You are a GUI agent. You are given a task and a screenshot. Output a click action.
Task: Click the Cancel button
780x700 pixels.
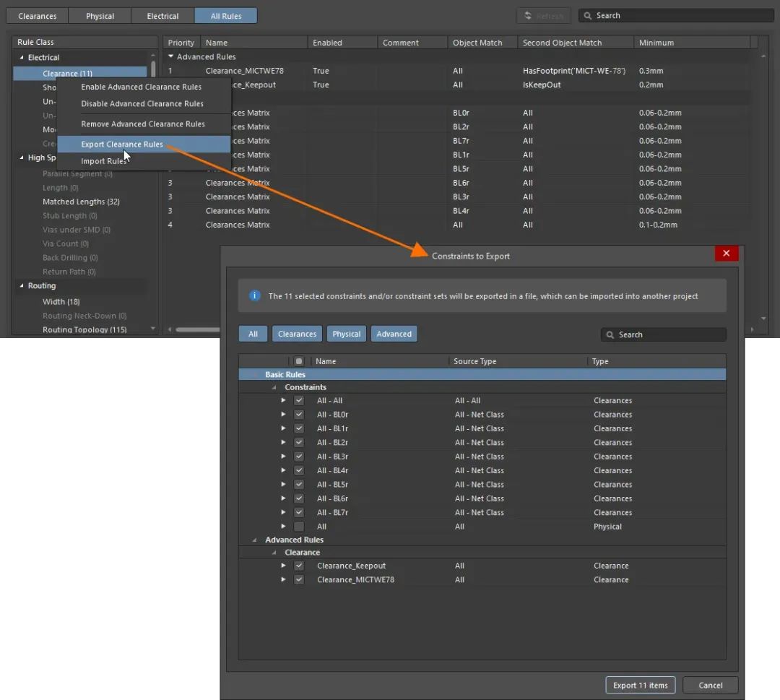click(x=711, y=685)
